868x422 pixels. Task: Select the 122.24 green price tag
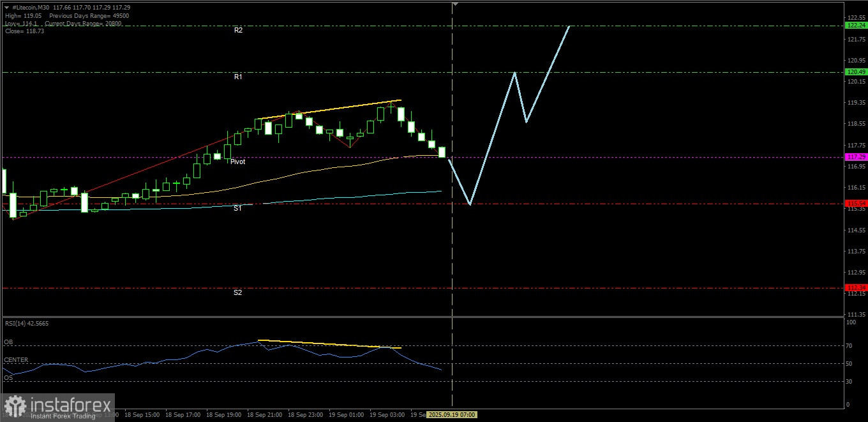point(855,26)
